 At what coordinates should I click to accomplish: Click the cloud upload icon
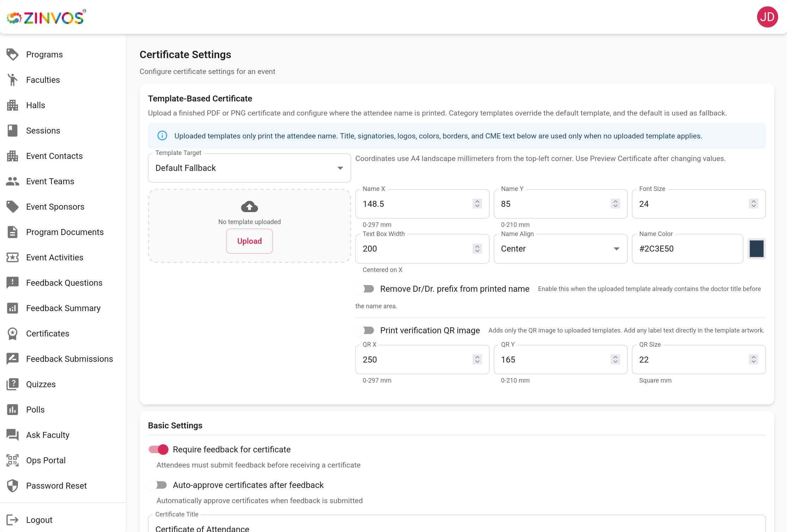click(249, 206)
